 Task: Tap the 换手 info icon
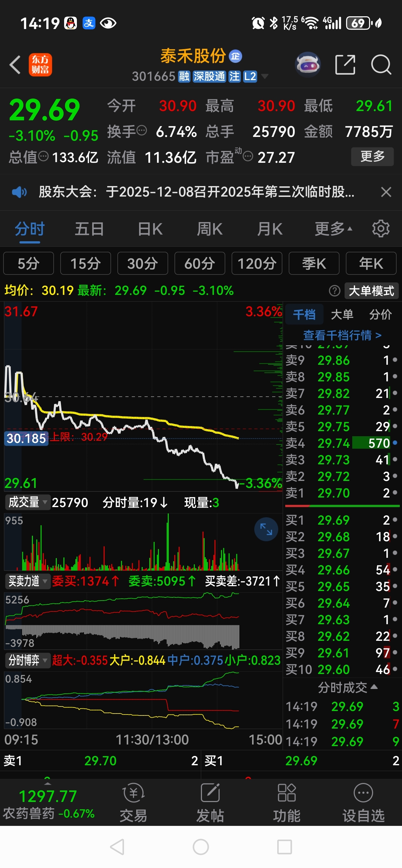tap(142, 131)
